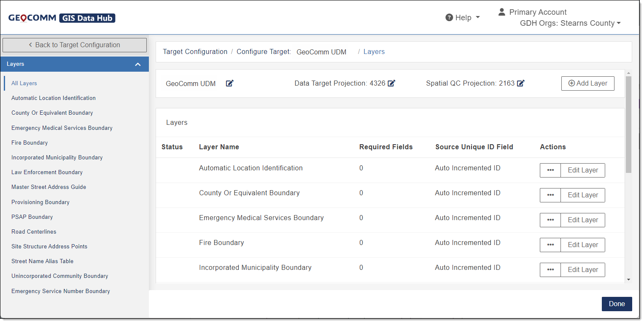
Task: Click the Help question mark icon
Action: tap(449, 17)
